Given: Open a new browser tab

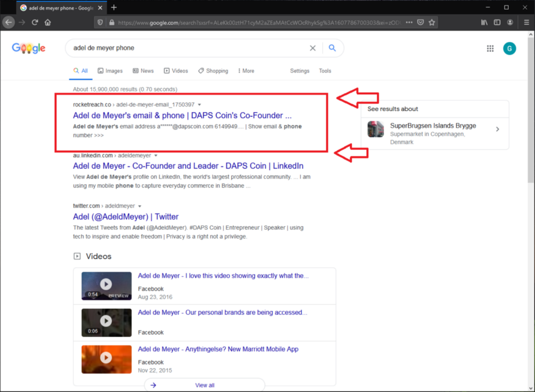Looking at the screenshot, I should (114, 7).
